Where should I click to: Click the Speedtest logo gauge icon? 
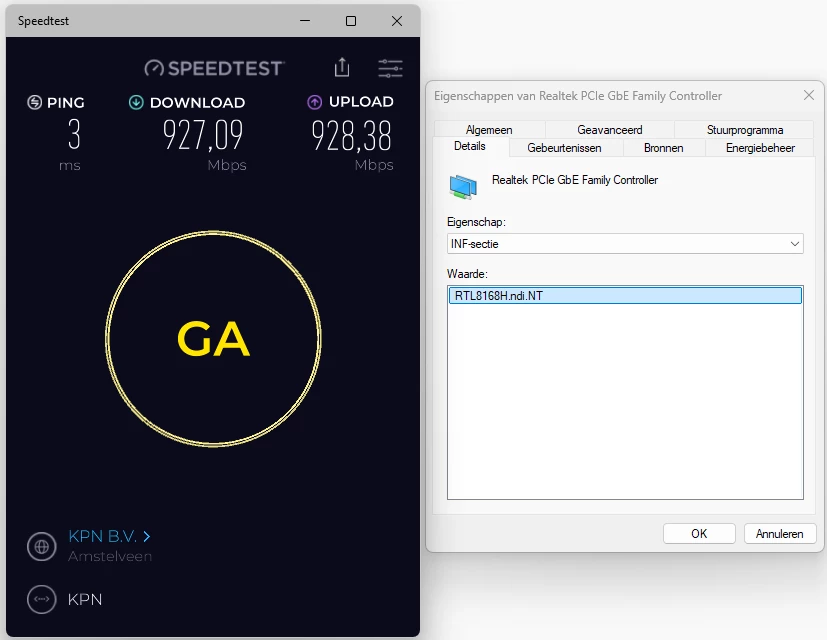click(x=154, y=68)
